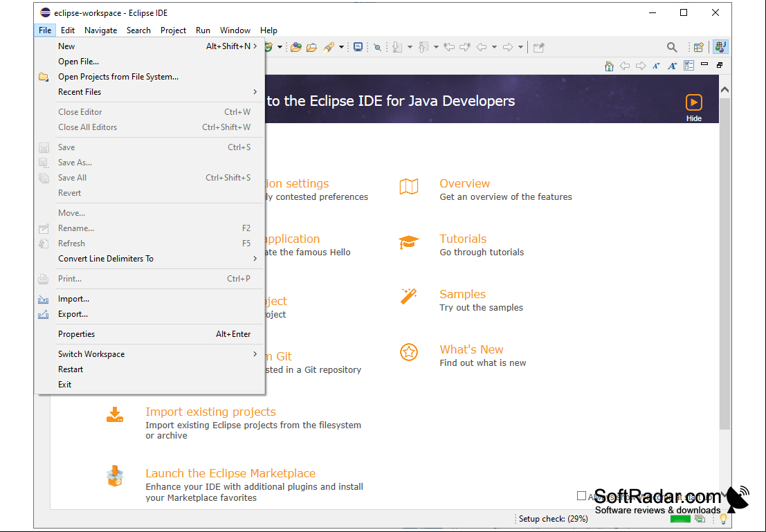The height and width of the screenshot is (532, 766).
Task: Go to Next Edit Location icon
Action: click(x=465, y=47)
